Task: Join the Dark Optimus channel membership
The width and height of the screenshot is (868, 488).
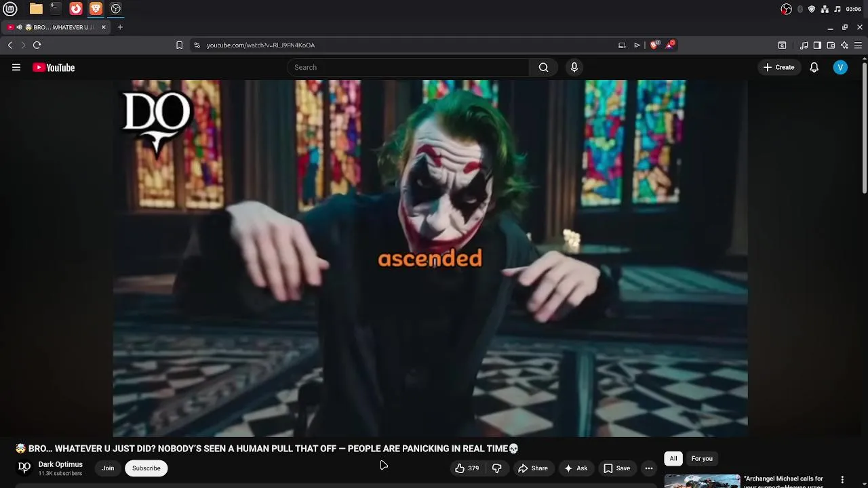Action: [x=108, y=468]
